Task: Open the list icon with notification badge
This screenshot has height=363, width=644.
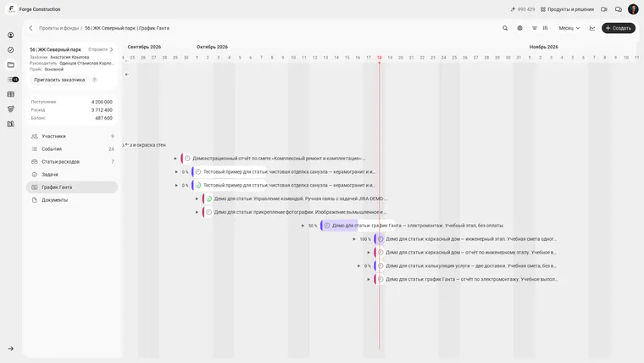Action: pyautogui.click(x=13, y=80)
